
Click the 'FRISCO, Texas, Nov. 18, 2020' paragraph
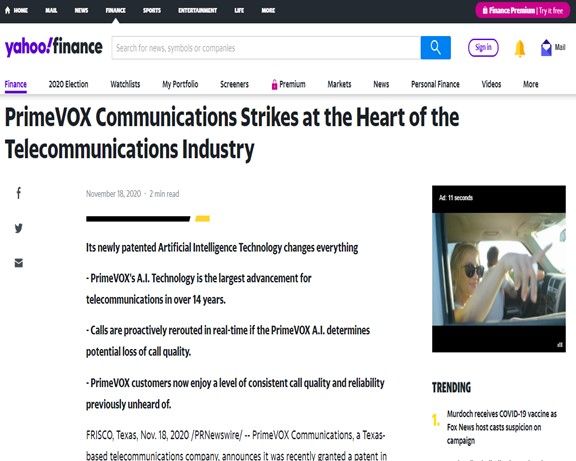tap(236, 446)
